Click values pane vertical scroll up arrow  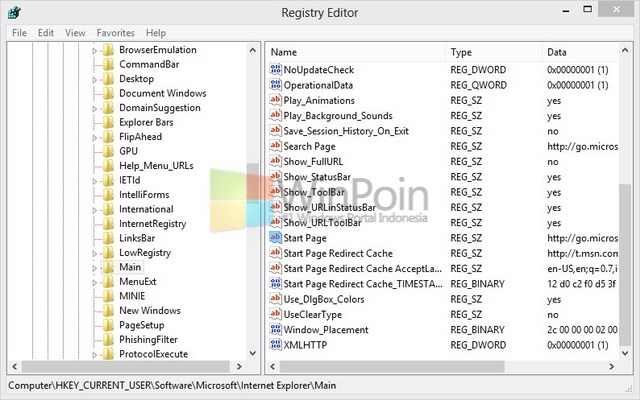[625, 50]
